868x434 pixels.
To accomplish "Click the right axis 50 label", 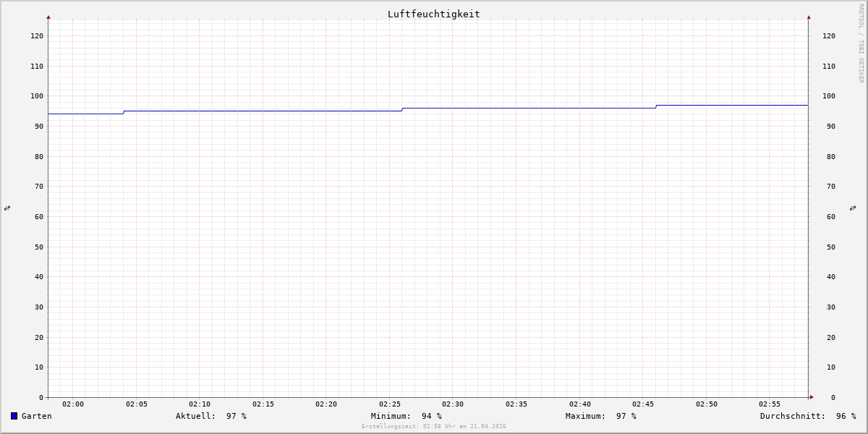I will [827, 247].
